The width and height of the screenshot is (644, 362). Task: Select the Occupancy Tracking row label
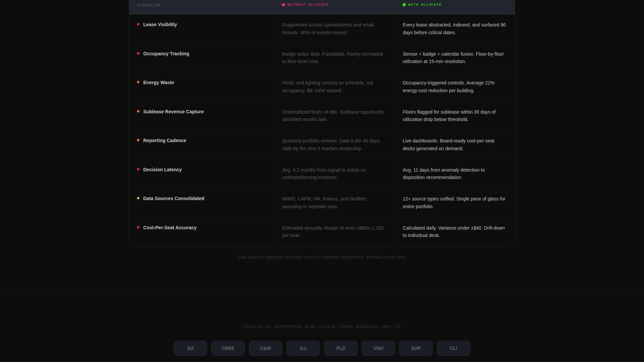[x=166, y=54]
